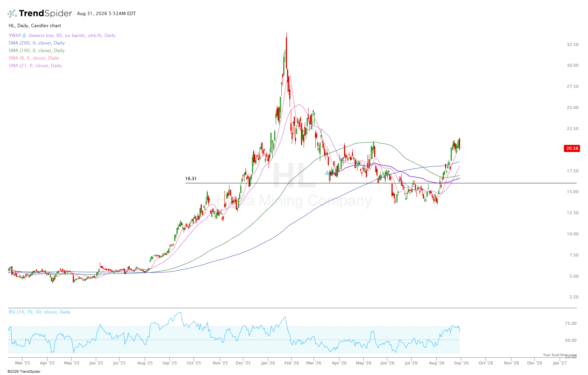The width and height of the screenshot is (588, 375).
Task: Click the 50.00 RSI axis label
Action: [x=571, y=340]
